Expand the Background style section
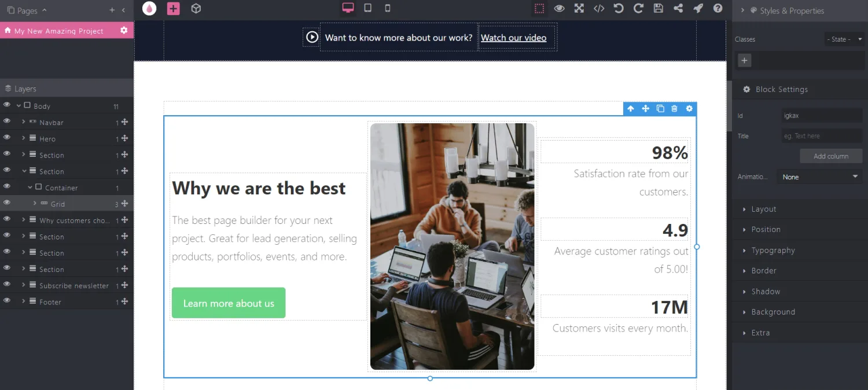 773,312
